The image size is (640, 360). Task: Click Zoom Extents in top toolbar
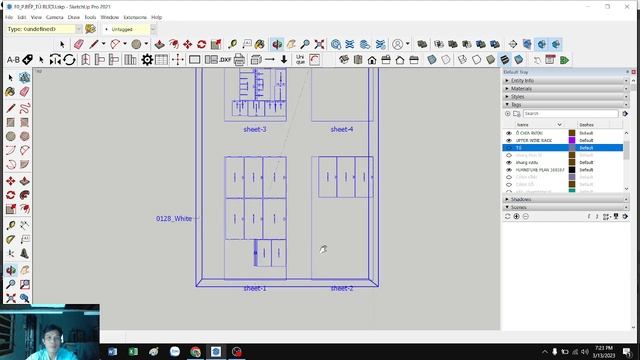tap(319, 44)
